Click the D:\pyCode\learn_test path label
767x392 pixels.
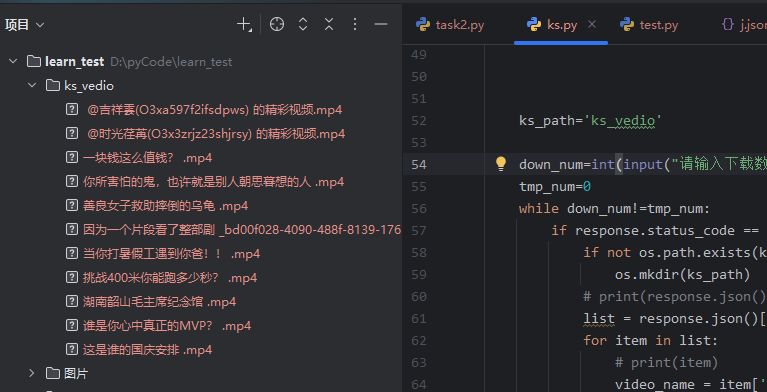click(x=171, y=62)
